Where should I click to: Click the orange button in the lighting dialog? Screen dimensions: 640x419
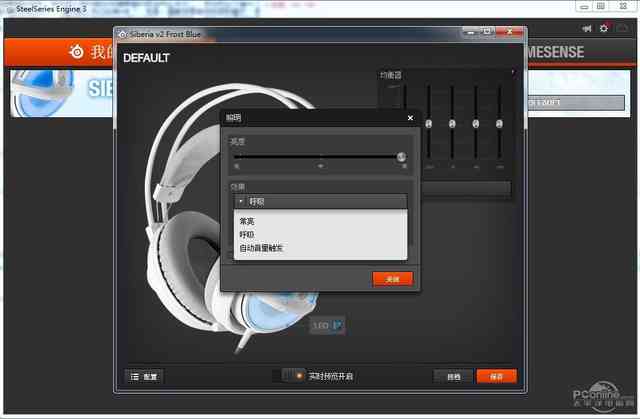[393, 279]
